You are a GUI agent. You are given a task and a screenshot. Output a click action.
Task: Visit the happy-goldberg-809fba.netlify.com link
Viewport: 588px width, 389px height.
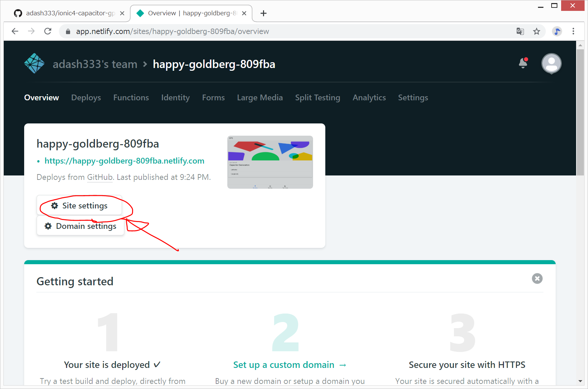click(x=124, y=161)
